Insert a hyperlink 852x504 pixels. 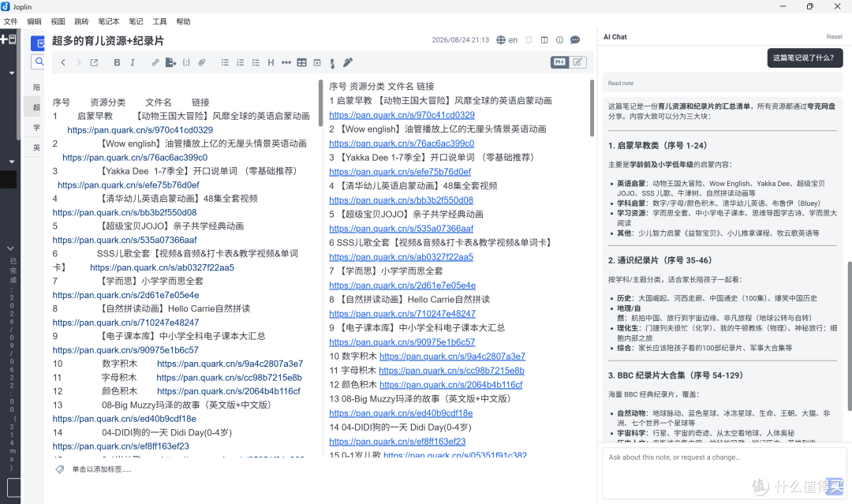[x=155, y=62]
